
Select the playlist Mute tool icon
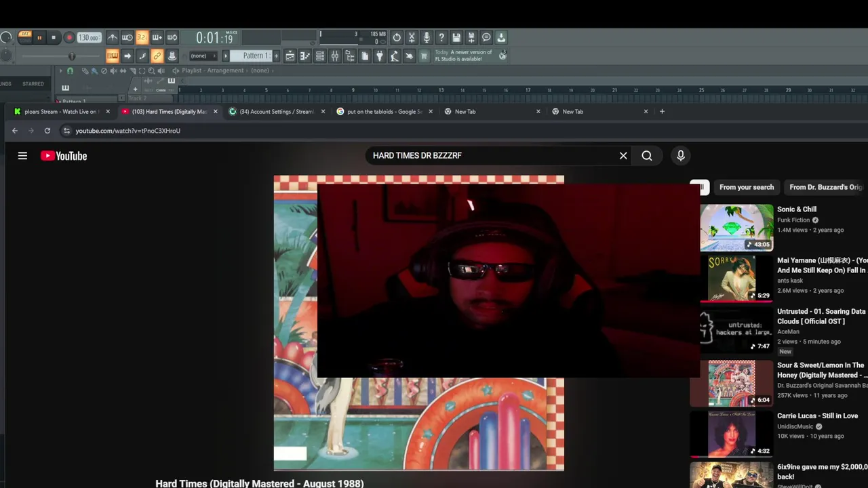[x=113, y=70]
